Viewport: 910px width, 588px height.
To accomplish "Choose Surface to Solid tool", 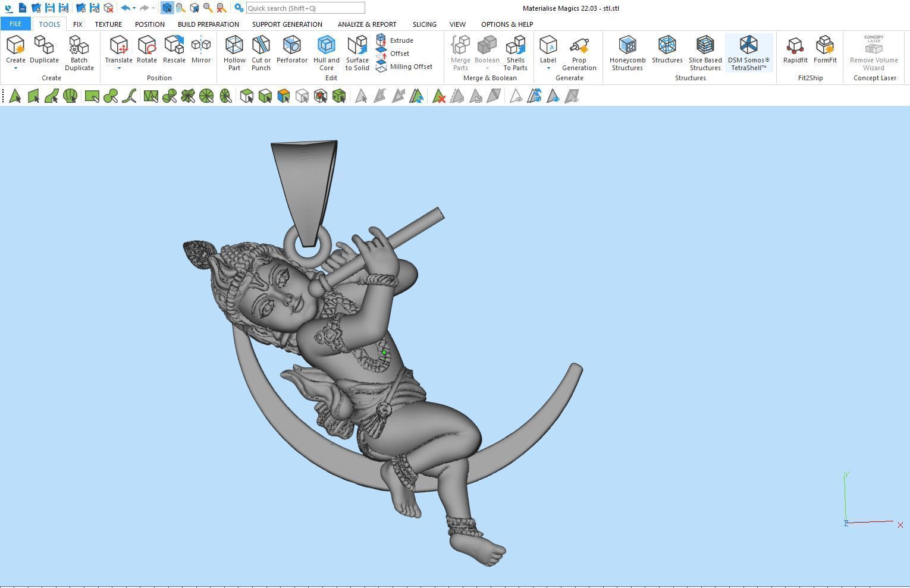I will pos(357,53).
